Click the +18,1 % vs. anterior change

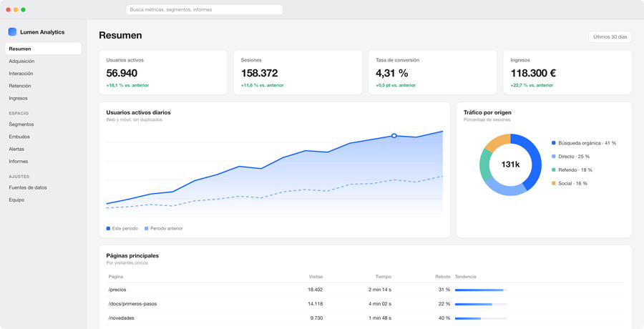[x=127, y=85]
